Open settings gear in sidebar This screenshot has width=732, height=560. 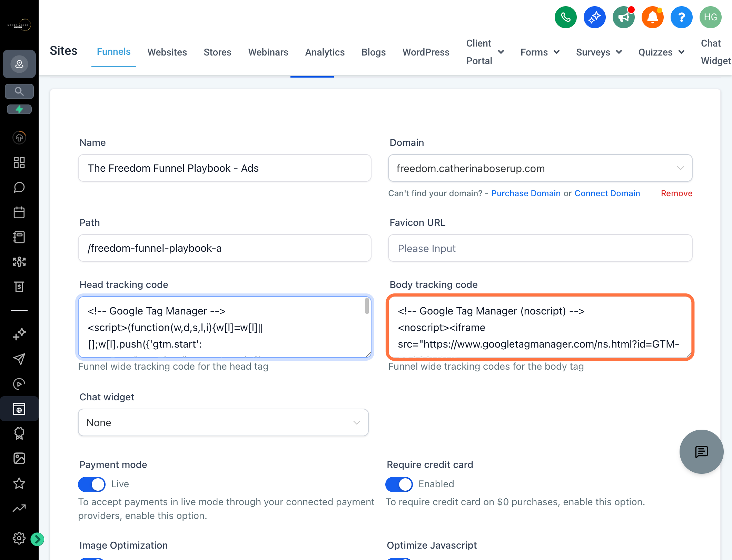(19, 538)
